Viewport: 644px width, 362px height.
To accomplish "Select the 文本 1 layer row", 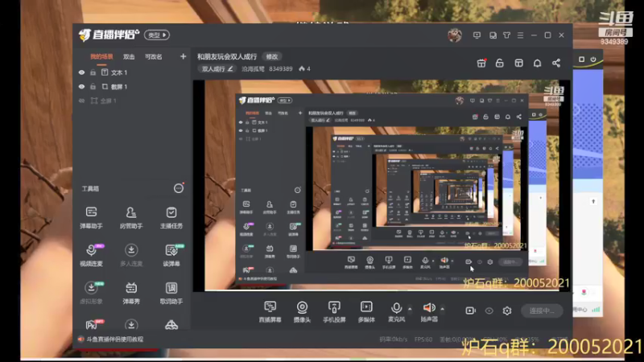I will click(x=131, y=72).
